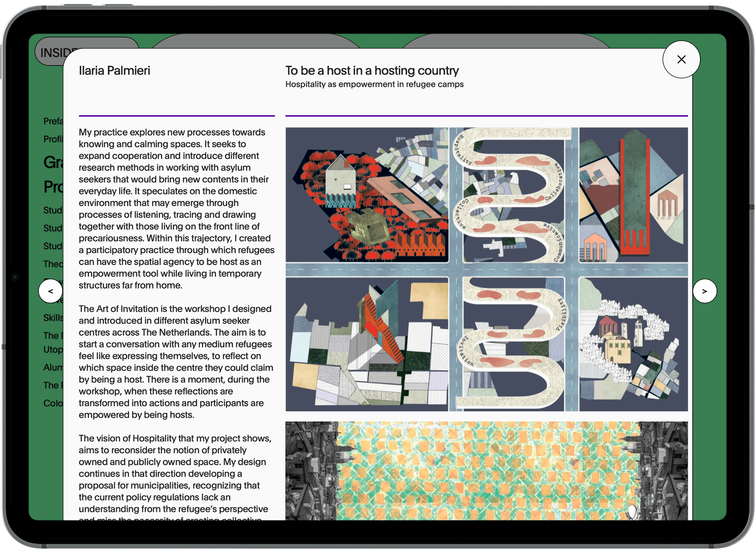This screenshot has width=756, height=552.
Task: Open the 'Alum' sidebar link
Action: click(x=53, y=368)
